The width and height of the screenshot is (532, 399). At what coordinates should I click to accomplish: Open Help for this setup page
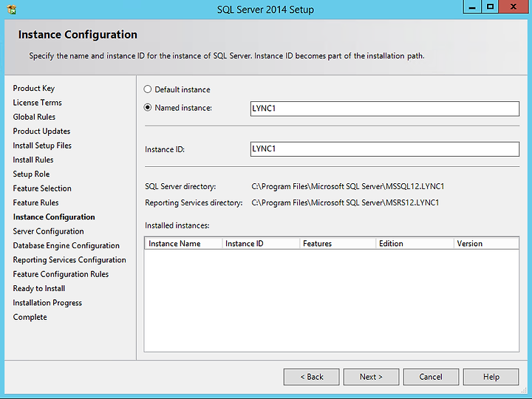(491, 377)
